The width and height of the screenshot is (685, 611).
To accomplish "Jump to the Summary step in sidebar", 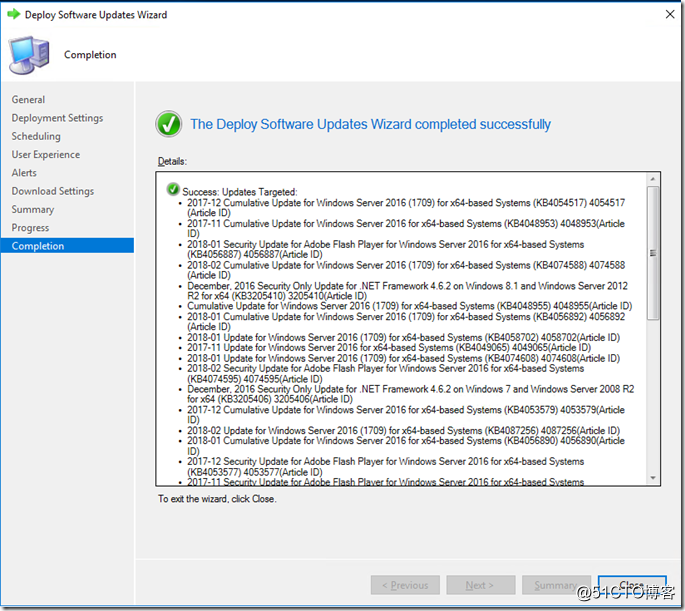I will [x=33, y=210].
